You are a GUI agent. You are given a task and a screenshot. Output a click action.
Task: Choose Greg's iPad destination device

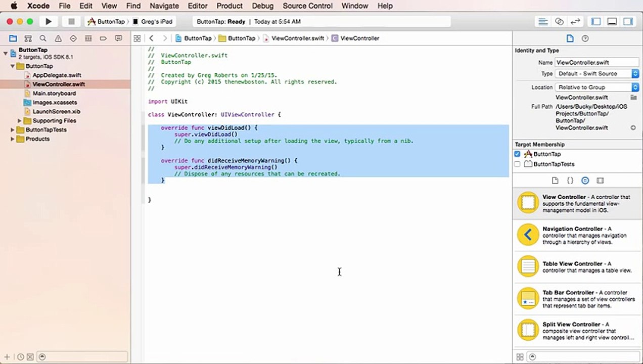(153, 22)
